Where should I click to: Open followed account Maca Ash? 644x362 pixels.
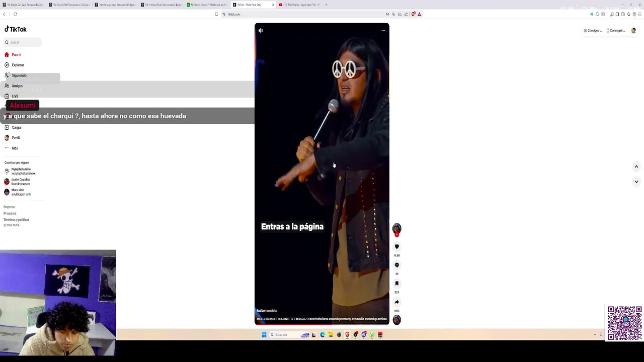point(18,192)
